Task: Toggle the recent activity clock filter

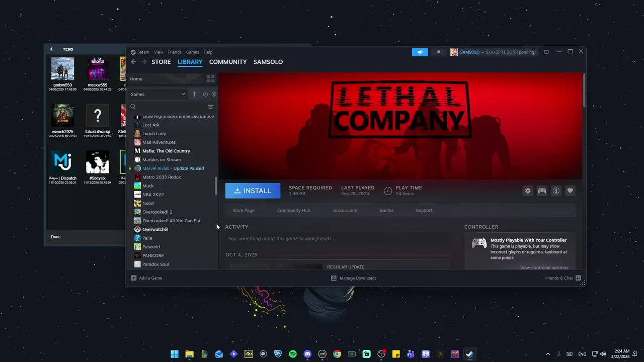Action: pos(205,94)
